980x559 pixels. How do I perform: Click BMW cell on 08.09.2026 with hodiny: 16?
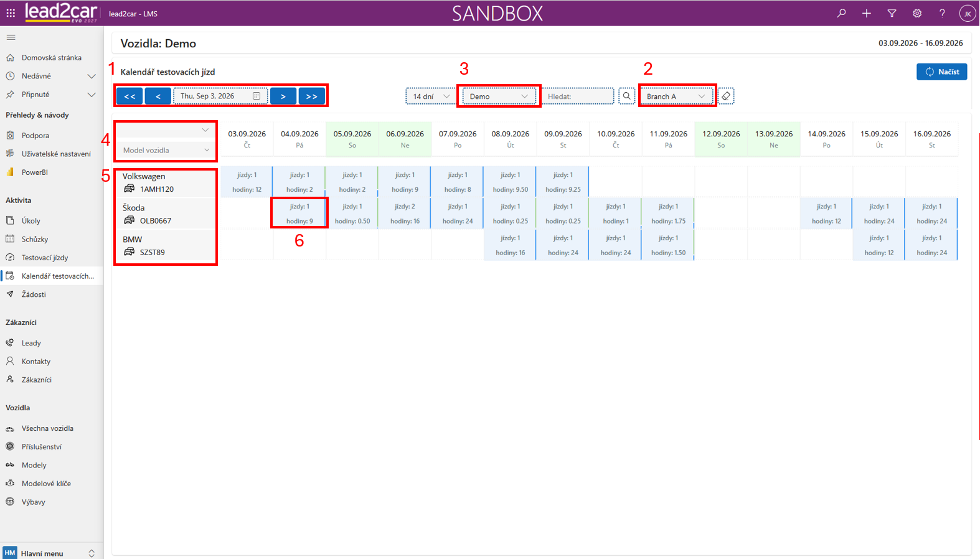pyautogui.click(x=510, y=245)
